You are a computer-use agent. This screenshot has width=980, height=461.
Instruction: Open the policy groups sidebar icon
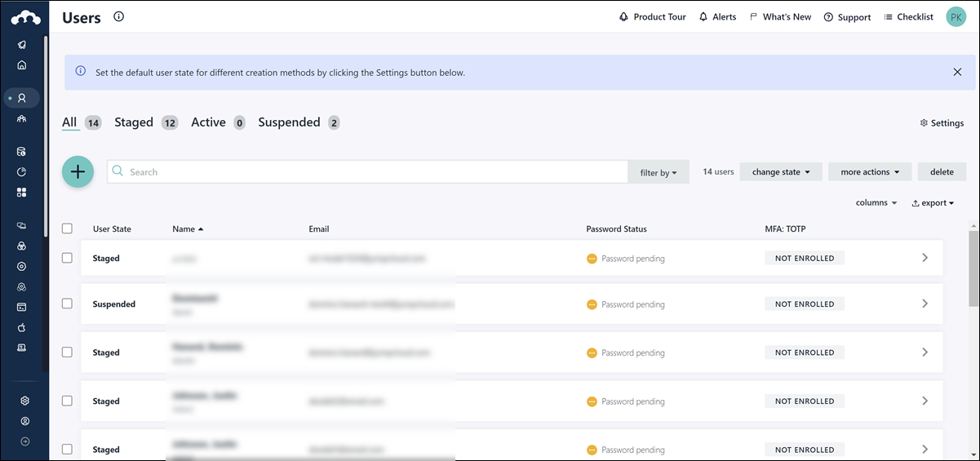coord(22,286)
